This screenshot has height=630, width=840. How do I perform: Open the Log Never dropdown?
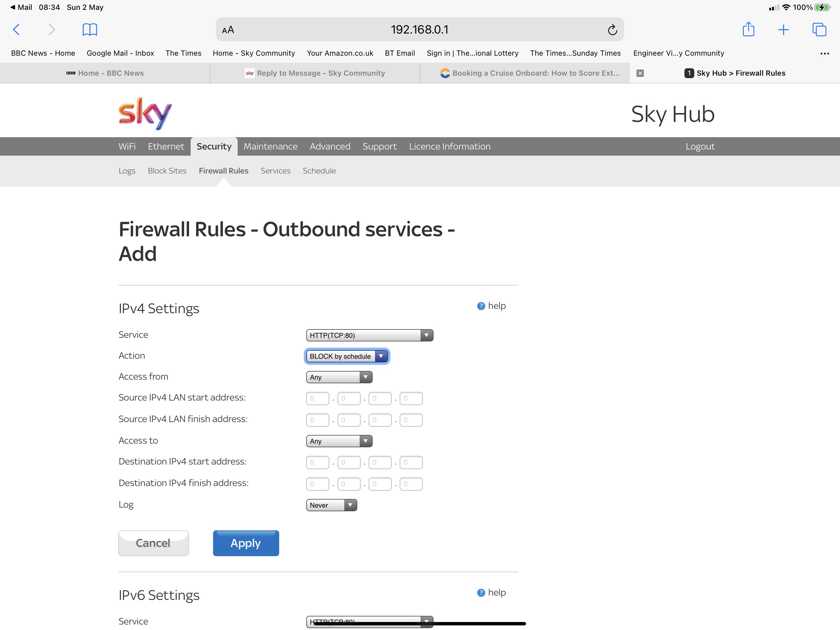click(x=331, y=505)
